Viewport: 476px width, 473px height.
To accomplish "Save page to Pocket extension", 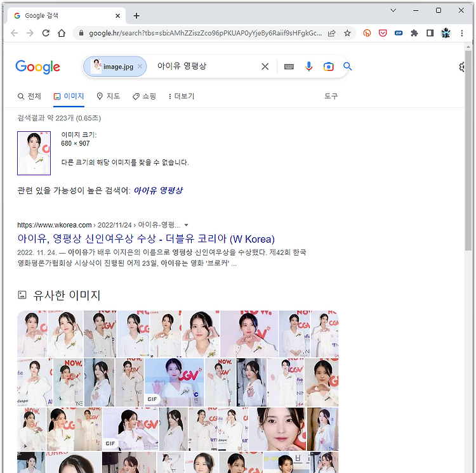I will [x=383, y=33].
